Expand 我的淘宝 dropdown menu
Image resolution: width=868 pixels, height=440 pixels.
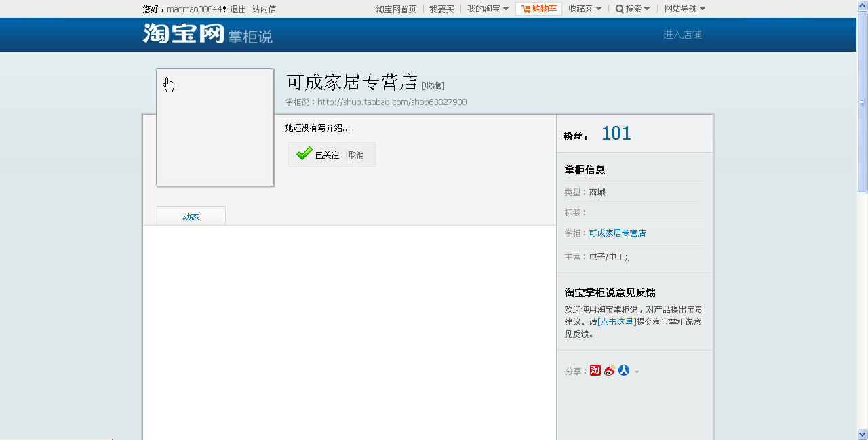pyautogui.click(x=488, y=9)
